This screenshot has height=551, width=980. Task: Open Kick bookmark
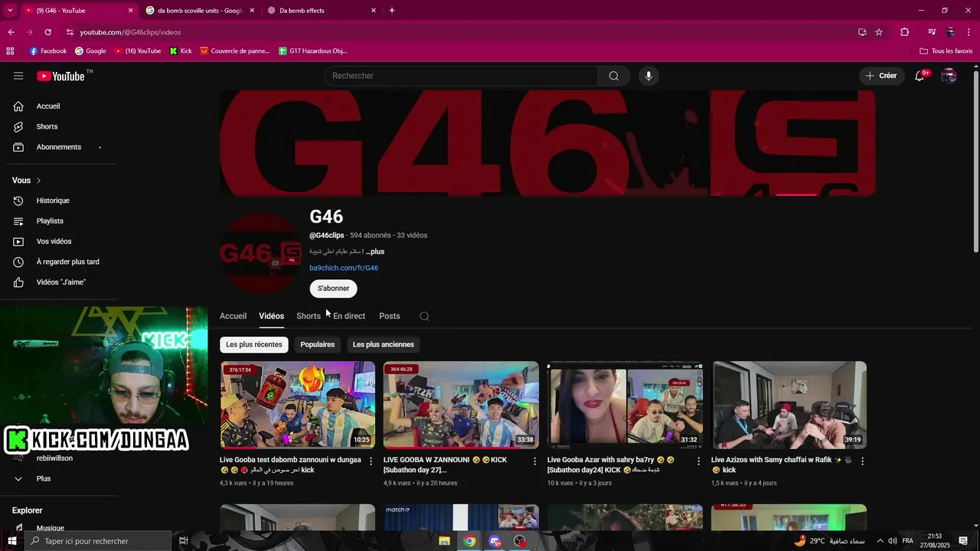(181, 51)
